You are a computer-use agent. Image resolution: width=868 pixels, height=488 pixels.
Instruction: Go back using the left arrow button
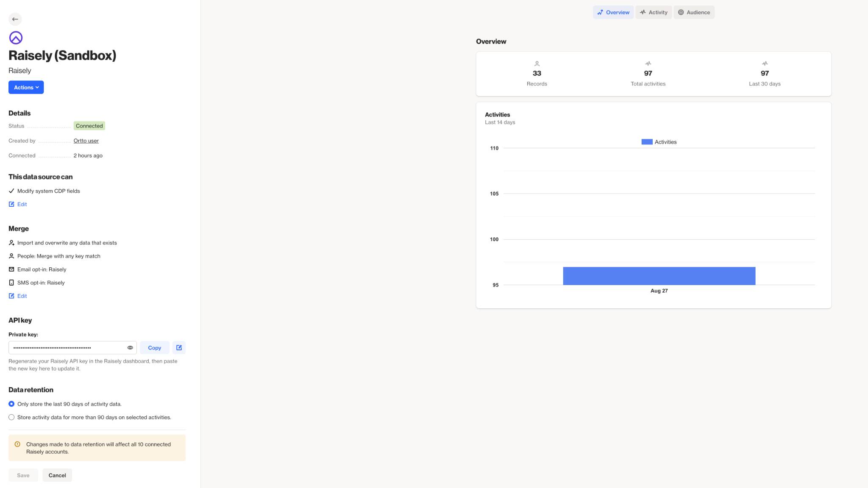click(x=15, y=19)
